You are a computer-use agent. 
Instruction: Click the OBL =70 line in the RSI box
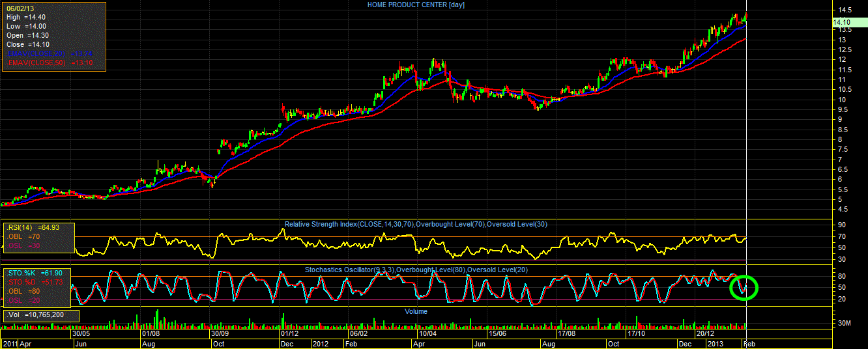click(24, 237)
